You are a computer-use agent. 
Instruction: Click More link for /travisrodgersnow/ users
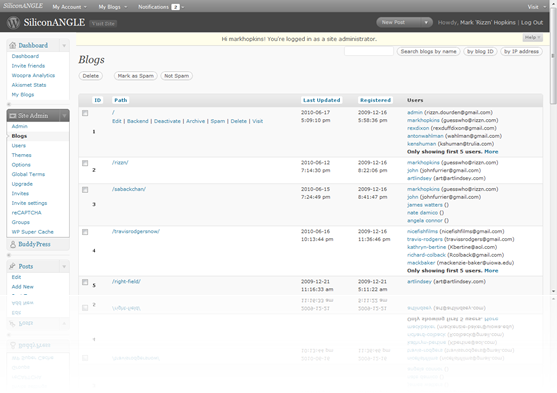tap(491, 271)
